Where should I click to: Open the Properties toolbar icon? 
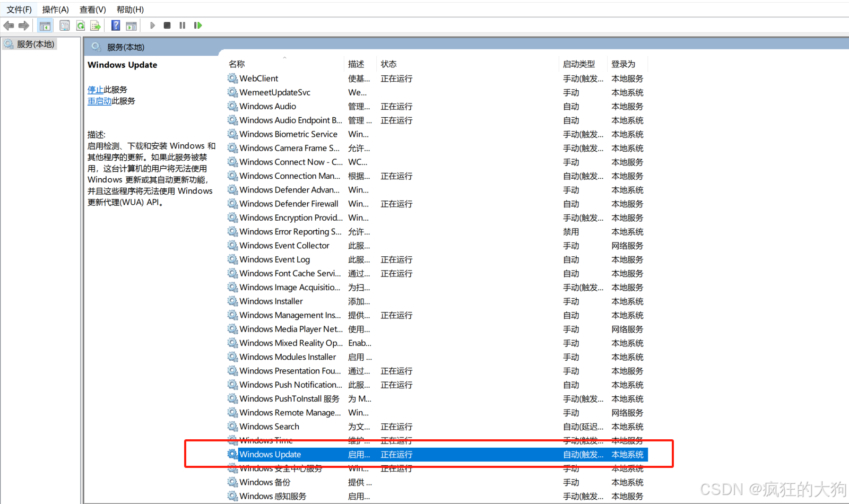point(65,25)
